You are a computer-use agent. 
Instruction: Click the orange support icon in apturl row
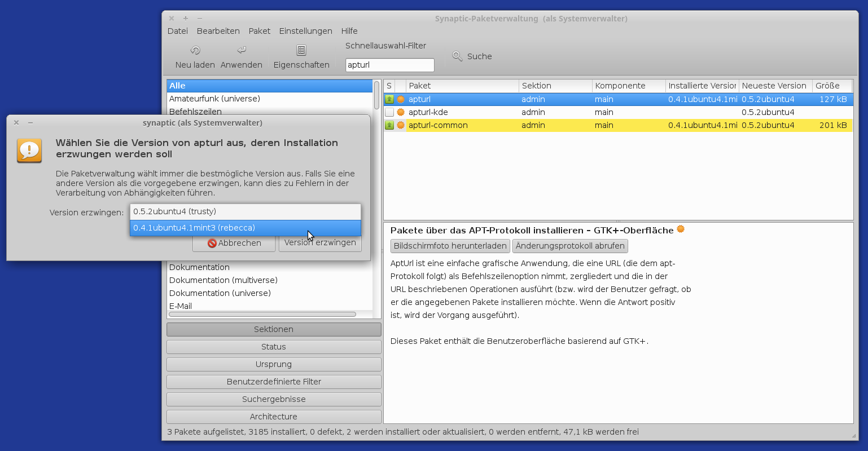[401, 99]
